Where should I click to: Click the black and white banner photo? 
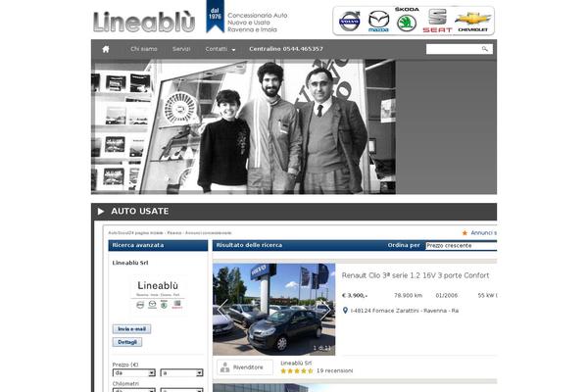(x=243, y=126)
